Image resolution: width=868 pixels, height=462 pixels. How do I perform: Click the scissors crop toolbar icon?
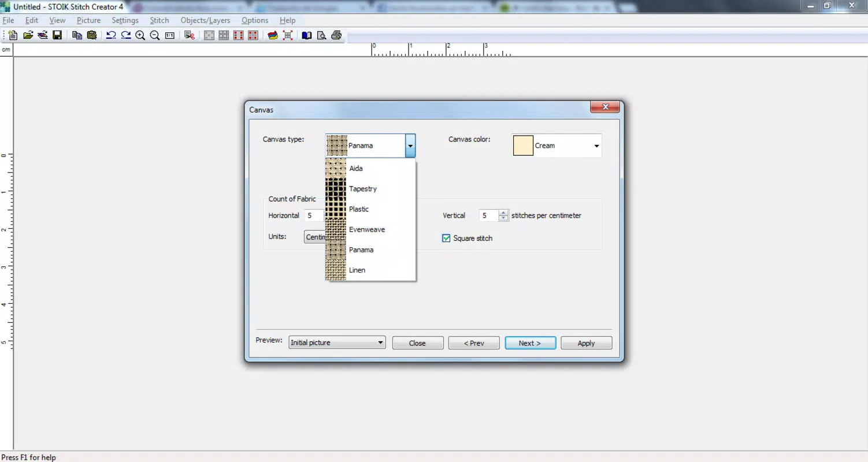189,35
